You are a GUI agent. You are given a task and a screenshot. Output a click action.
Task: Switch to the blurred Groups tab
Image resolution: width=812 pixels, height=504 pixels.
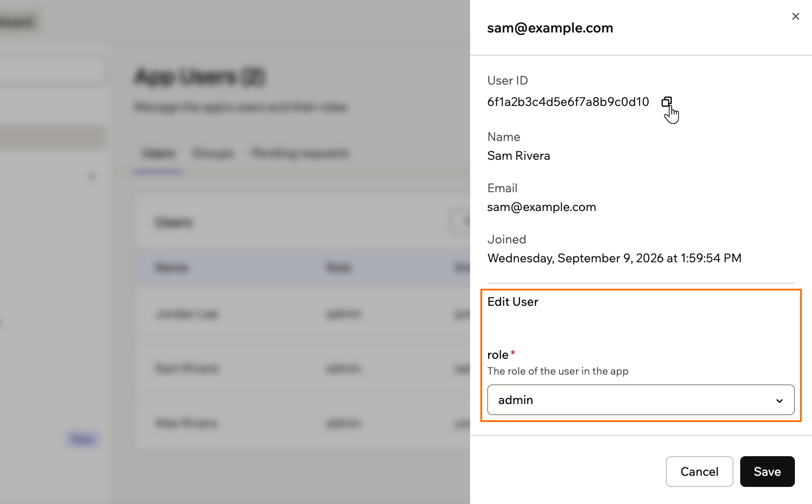click(x=213, y=153)
